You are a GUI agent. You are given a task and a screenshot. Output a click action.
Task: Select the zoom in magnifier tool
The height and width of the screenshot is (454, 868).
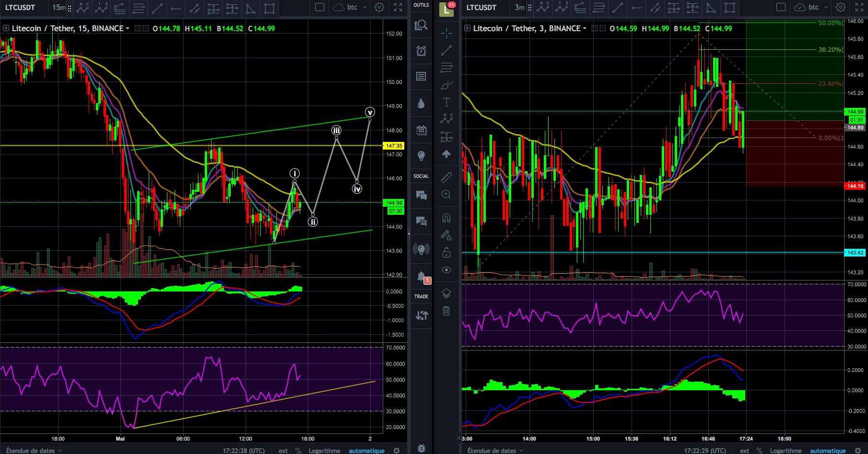tap(446, 194)
